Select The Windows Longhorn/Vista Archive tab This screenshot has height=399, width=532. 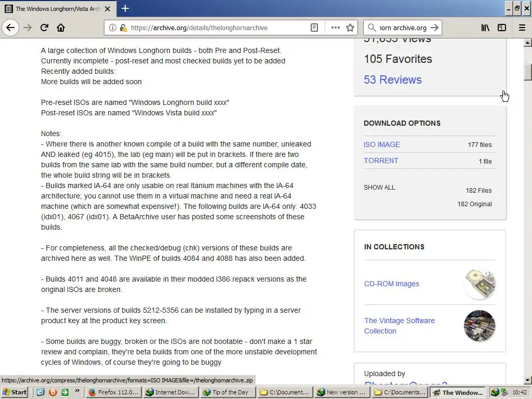(x=58, y=9)
